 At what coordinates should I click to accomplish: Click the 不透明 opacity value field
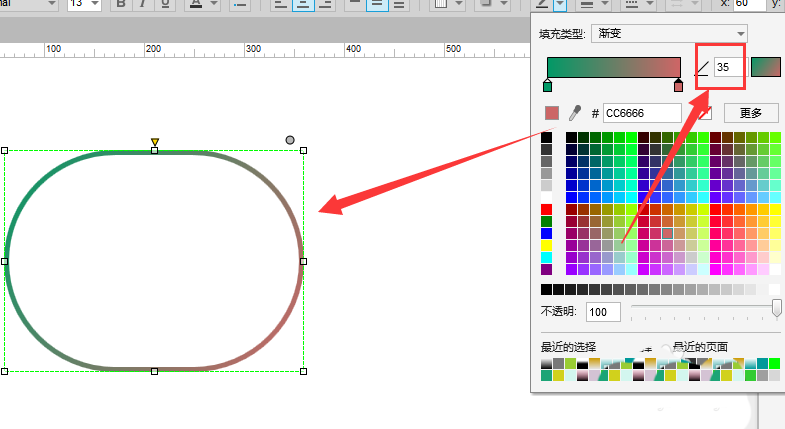(x=603, y=312)
